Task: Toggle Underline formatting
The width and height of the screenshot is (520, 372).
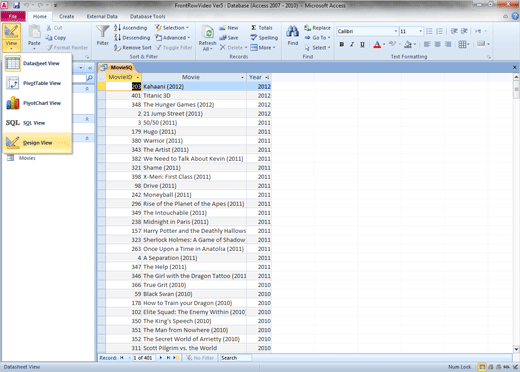Action: click(x=362, y=44)
